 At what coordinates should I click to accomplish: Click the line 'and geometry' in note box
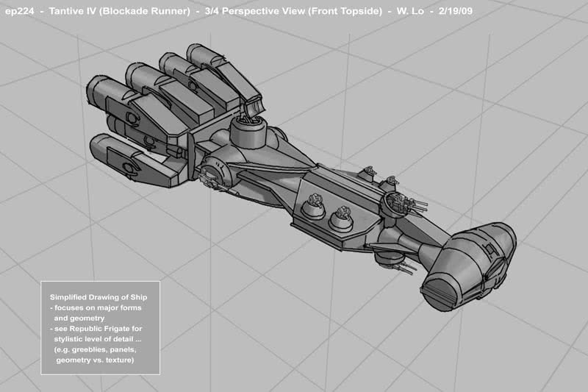click(79, 318)
